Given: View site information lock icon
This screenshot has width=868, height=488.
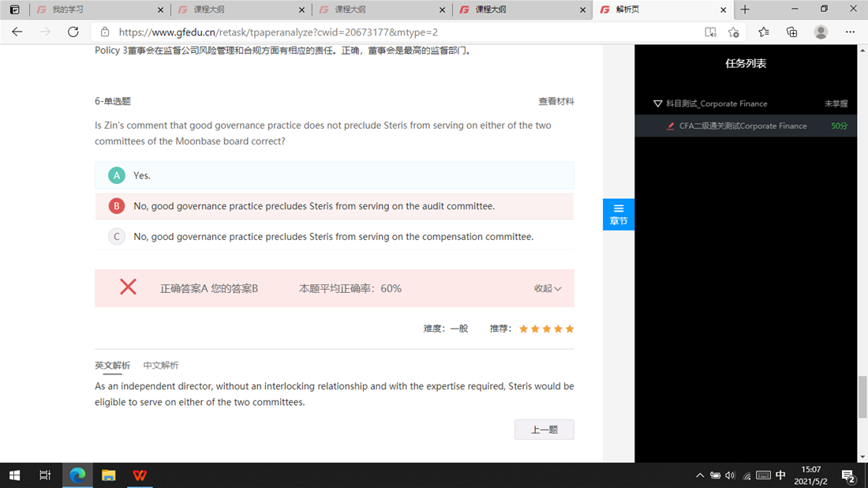Looking at the screenshot, I should 105,32.
